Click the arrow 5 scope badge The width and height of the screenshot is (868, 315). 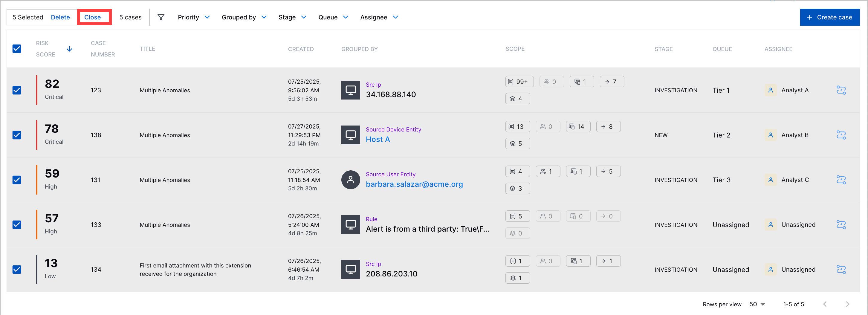coord(608,172)
